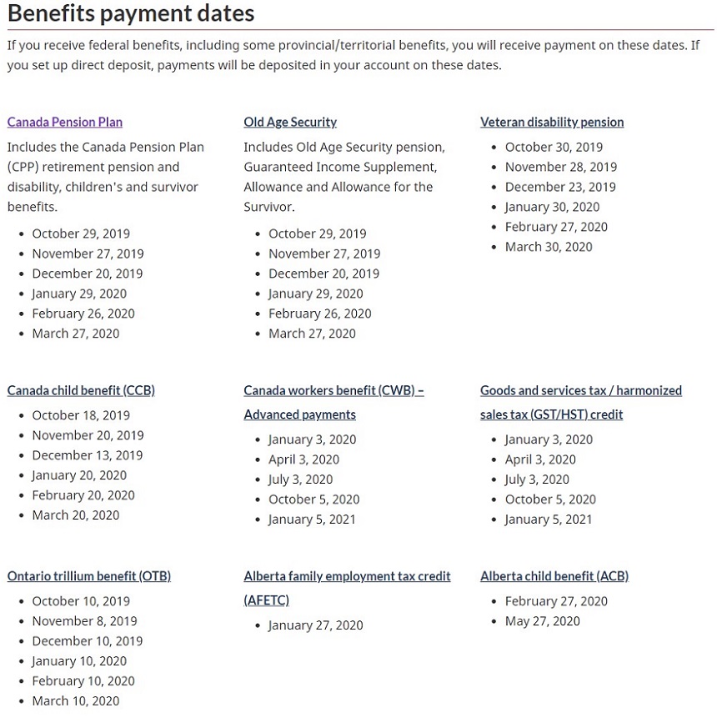This screenshot has height=728, width=717.
Task: Open Canada child benefit (CCB) link
Action: pos(81,390)
